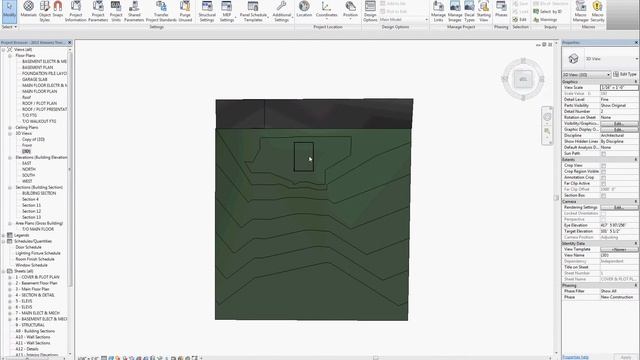Open the Door Schedule
Screen dimensions: 640x360
point(29,247)
